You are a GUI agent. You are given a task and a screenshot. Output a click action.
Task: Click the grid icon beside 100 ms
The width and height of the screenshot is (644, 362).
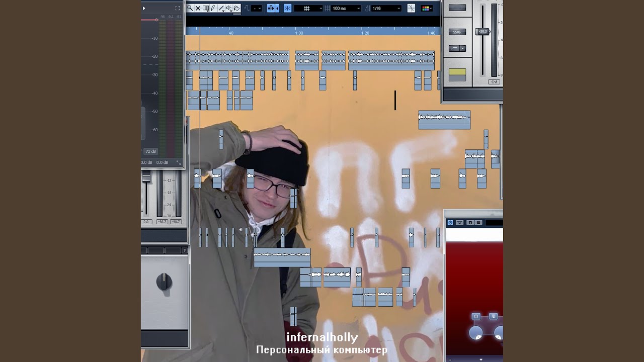[328, 8]
